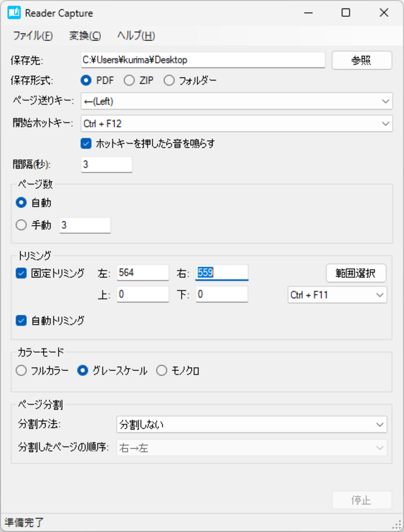Click the 参照 browse button

tap(361, 60)
